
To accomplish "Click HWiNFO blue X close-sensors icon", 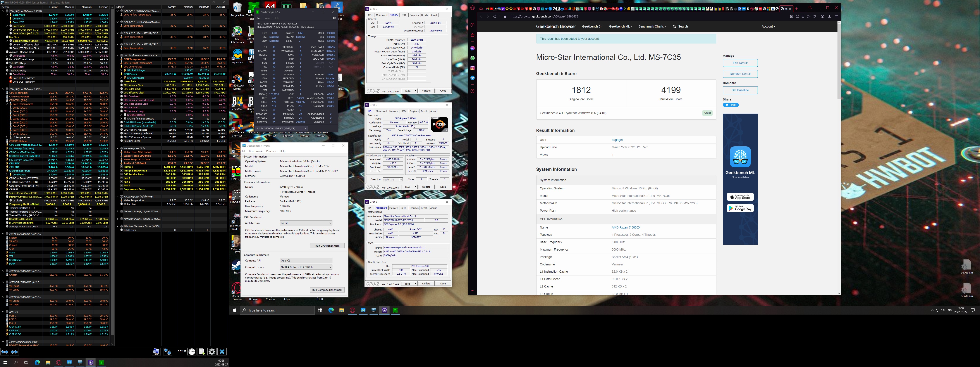I will point(222,352).
